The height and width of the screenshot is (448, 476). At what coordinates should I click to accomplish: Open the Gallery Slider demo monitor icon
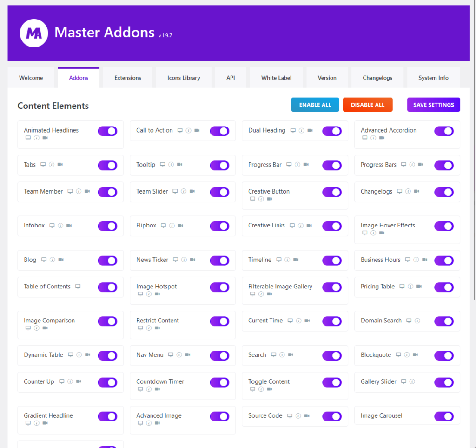pyautogui.click(x=403, y=381)
